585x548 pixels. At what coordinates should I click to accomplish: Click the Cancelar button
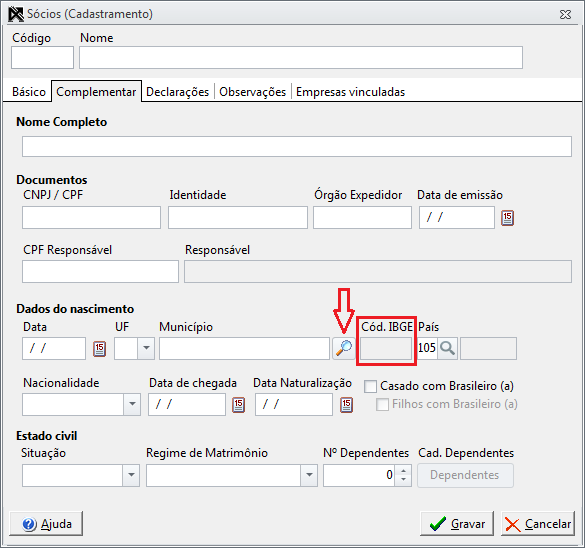(x=538, y=524)
